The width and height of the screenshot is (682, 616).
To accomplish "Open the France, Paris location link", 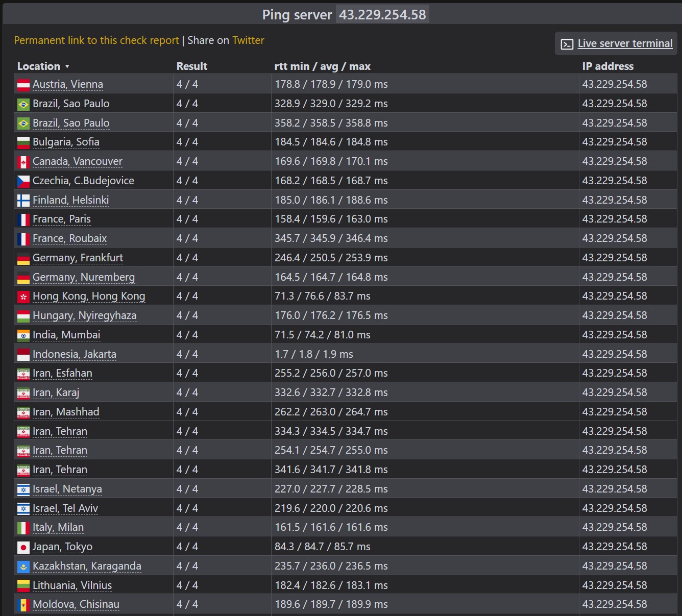I will (62, 219).
